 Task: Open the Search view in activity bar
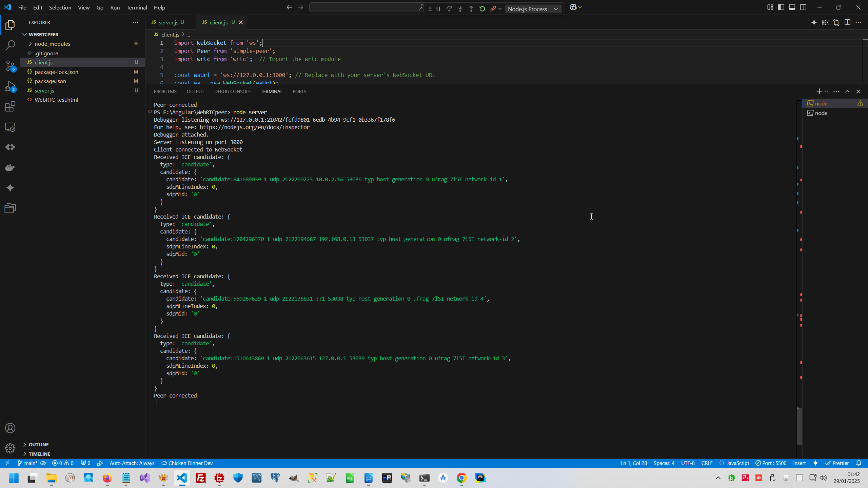pyautogui.click(x=10, y=45)
